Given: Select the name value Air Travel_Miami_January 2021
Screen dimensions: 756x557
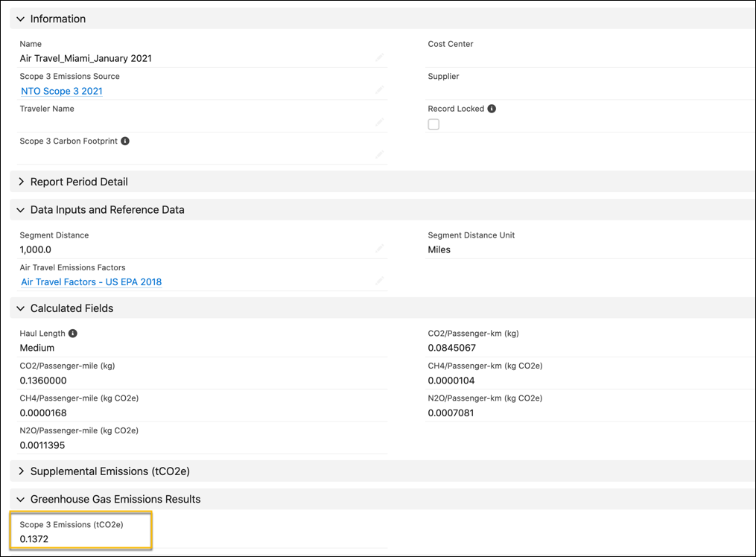Looking at the screenshot, I should click(86, 58).
